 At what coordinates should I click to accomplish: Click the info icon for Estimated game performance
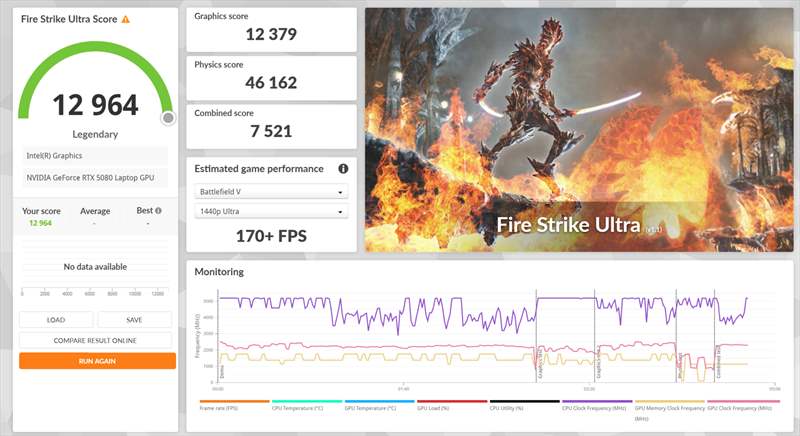[x=343, y=169]
